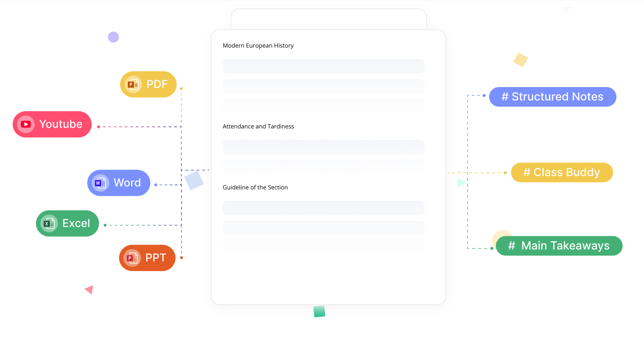The width and height of the screenshot is (644, 351).
Task: Click the PPT file icon
Action: pyautogui.click(x=132, y=258)
